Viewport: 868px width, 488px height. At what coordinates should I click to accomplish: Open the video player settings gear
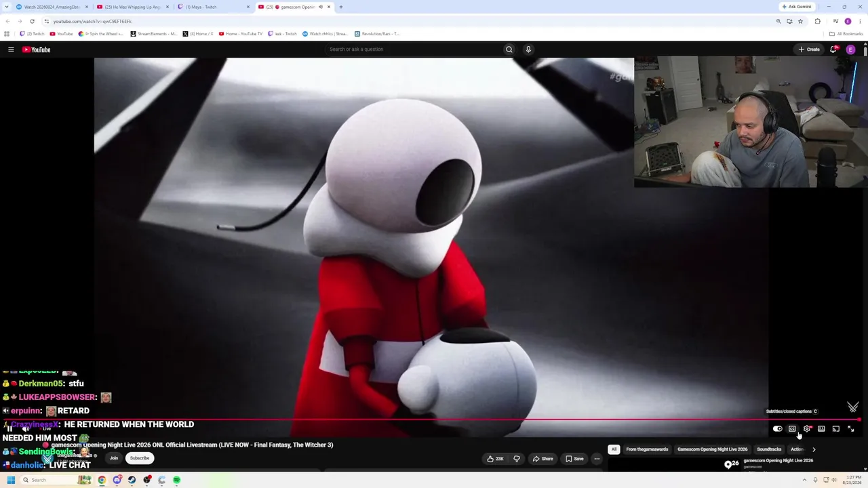pos(807,429)
